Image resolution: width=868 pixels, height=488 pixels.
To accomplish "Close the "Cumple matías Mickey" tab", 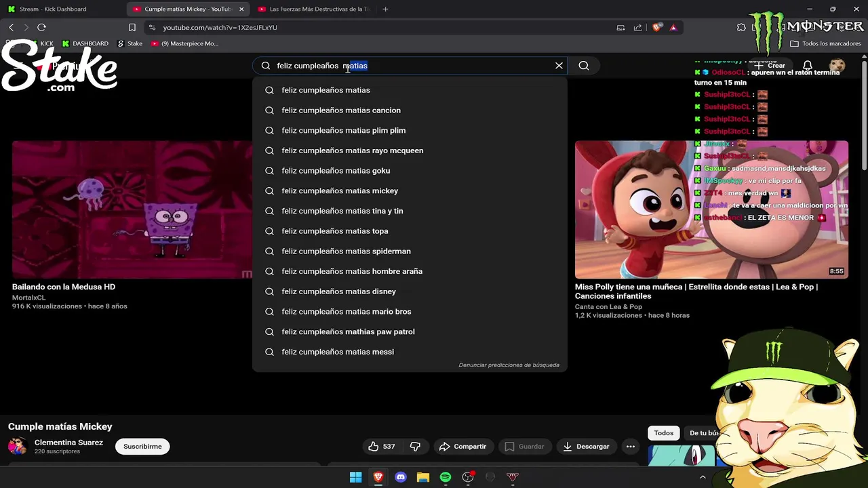I will [x=241, y=9].
